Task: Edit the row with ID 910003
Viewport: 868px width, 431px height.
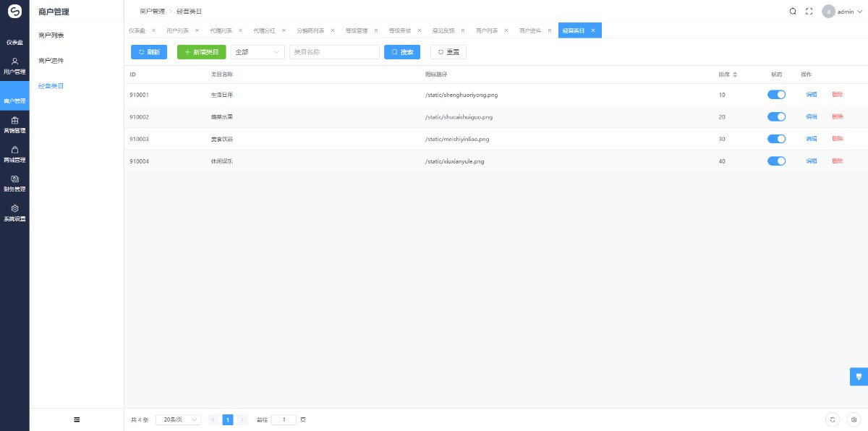Action: coord(812,139)
